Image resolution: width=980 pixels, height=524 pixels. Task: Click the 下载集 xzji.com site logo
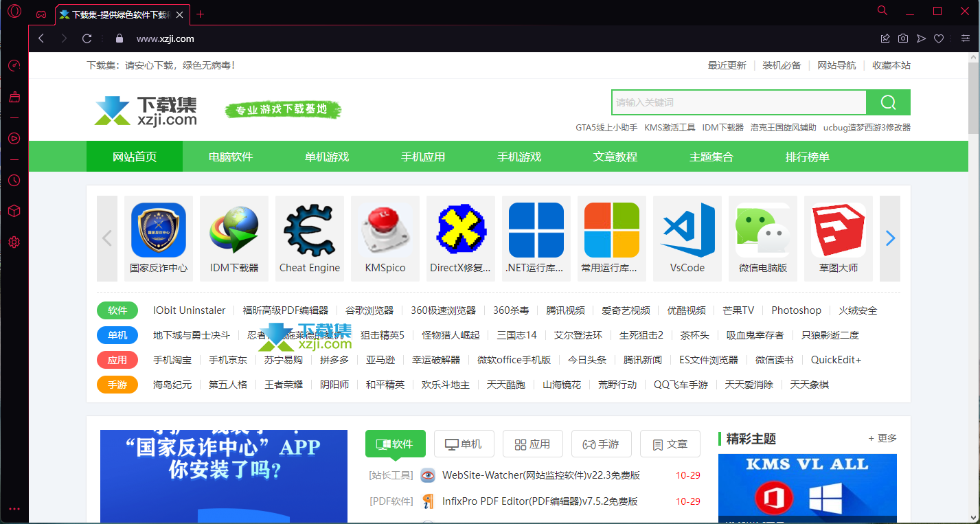146,111
